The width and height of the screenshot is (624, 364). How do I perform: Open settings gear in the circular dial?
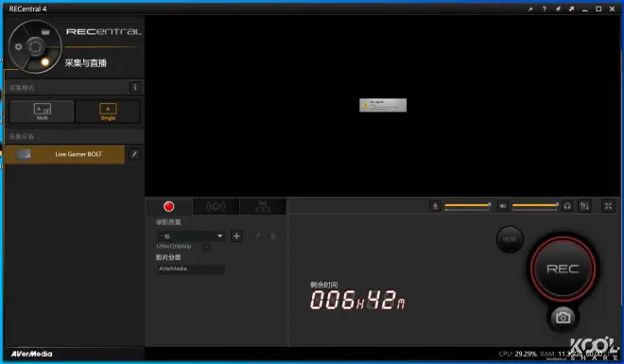pos(18,46)
